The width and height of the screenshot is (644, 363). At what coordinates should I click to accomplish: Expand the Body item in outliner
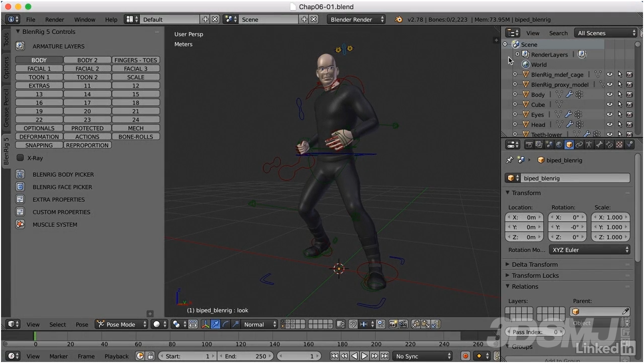tap(515, 94)
